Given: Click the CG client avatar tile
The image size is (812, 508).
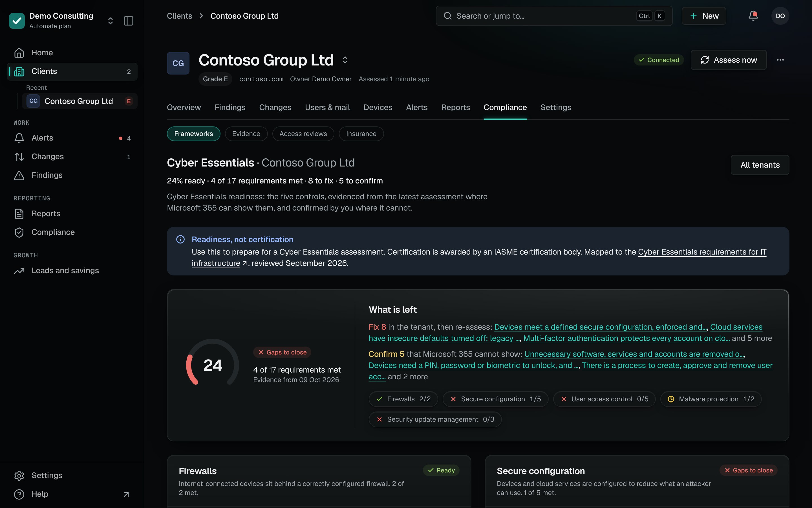Looking at the screenshot, I should point(178,63).
